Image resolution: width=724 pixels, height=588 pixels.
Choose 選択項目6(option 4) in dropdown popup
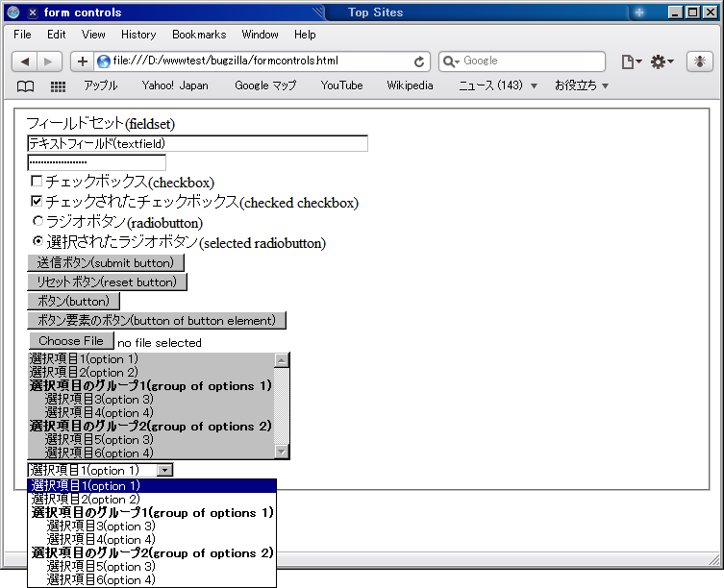coord(152,579)
